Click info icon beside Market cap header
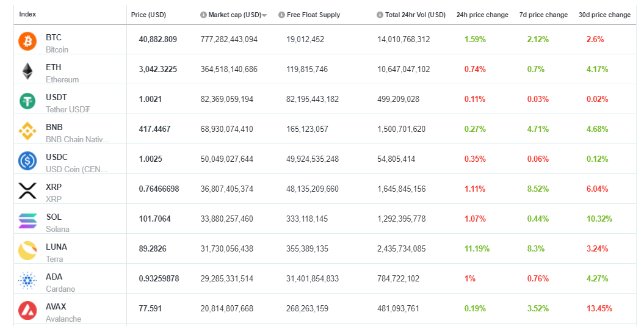Viewport: 644px width, 326px height. [203, 15]
